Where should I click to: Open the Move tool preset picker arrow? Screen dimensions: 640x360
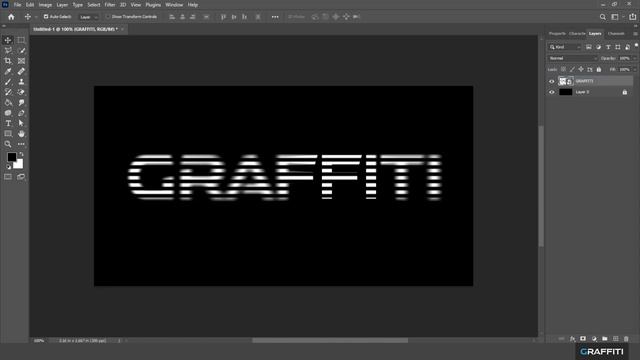[x=36, y=17]
